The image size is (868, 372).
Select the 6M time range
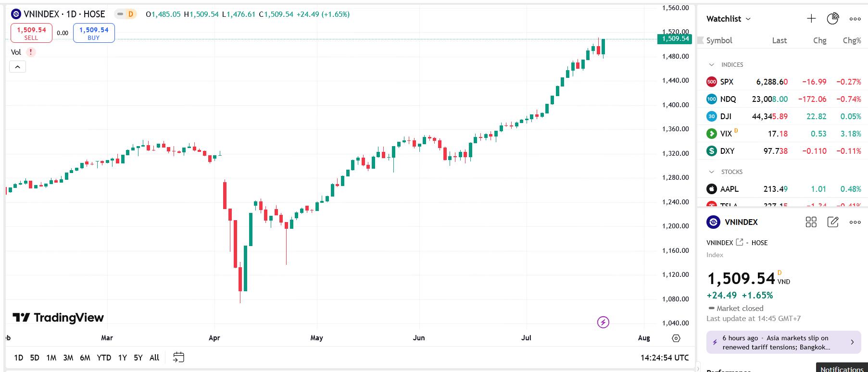tap(85, 358)
